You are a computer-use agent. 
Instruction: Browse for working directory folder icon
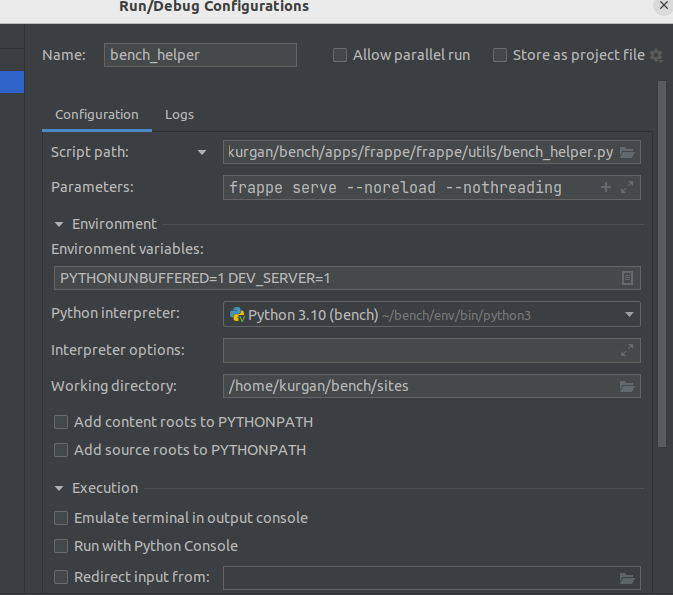pos(627,386)
